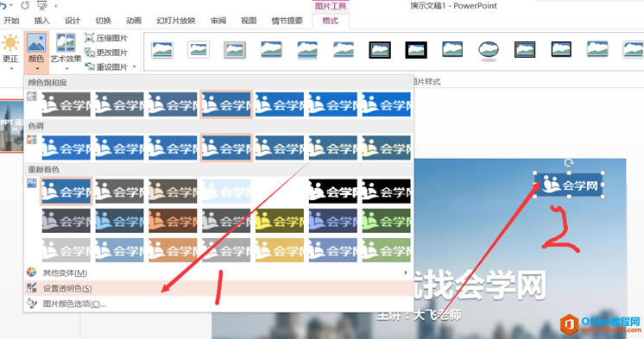
Task: Select the highlighted fourth saturation preset
Action: click(226, 104)
